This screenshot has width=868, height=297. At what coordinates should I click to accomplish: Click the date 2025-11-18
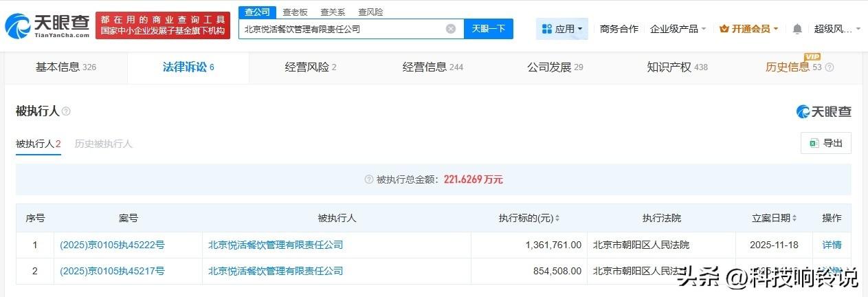pyautogui.click(x=775, y=245)
